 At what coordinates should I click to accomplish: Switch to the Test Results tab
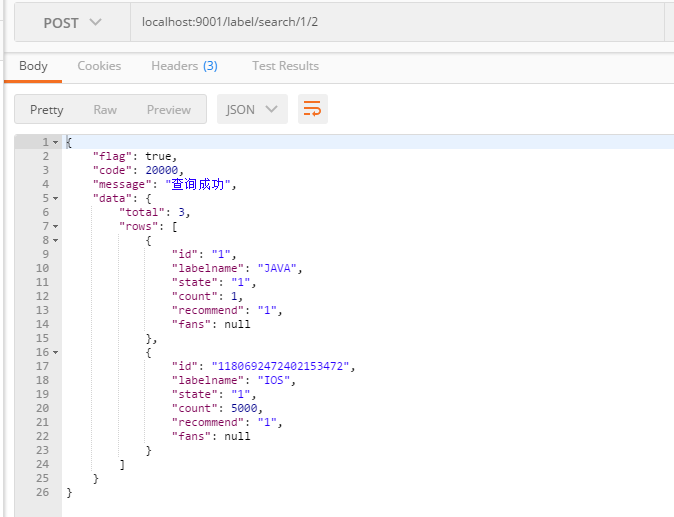coord(285,66)
